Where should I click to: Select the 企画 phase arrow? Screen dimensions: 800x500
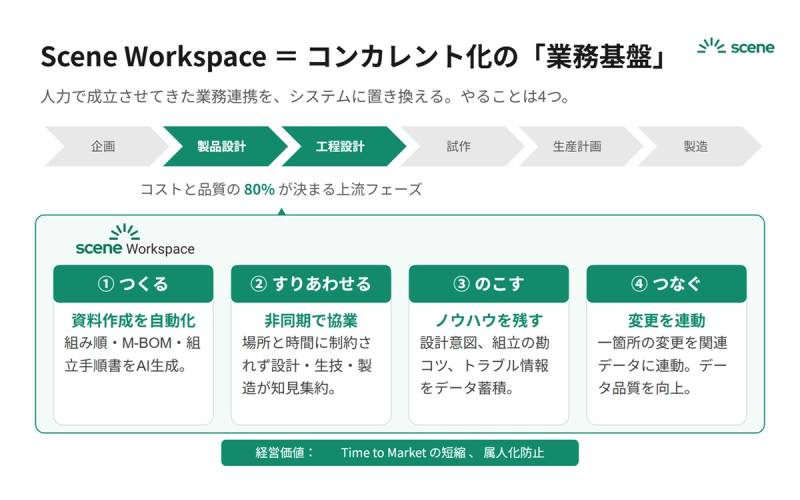(x=107, y=146)
